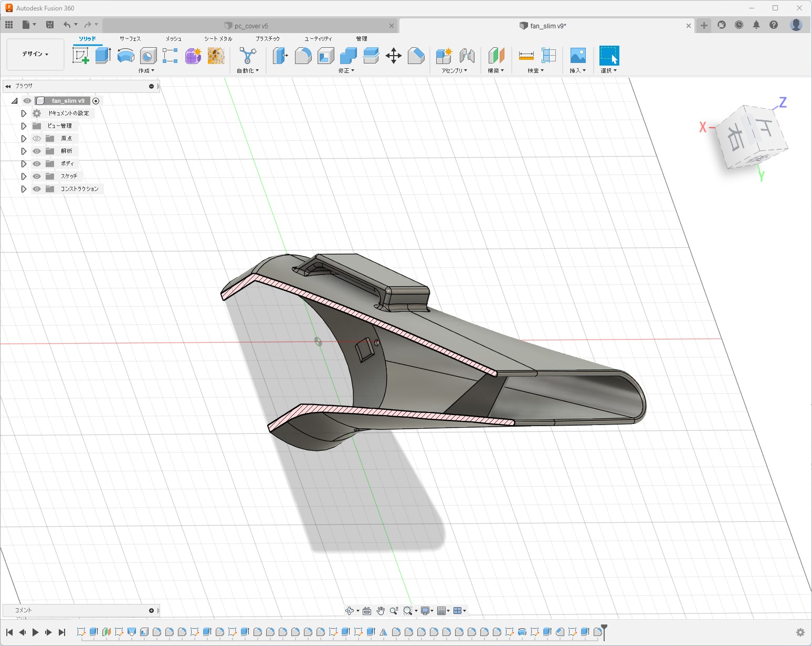Screen dimensions: 812x646
Task: Play the timeline
Action: (35, 632)
